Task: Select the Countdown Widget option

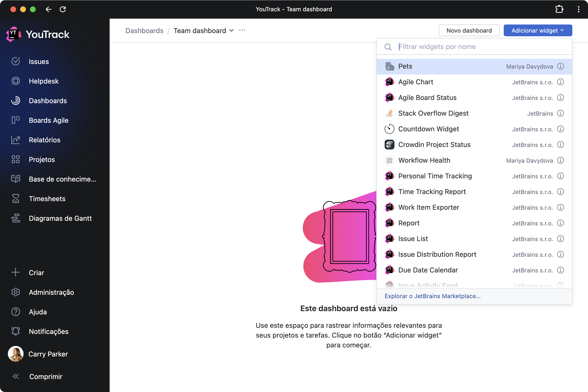Action: pos(428,129)
